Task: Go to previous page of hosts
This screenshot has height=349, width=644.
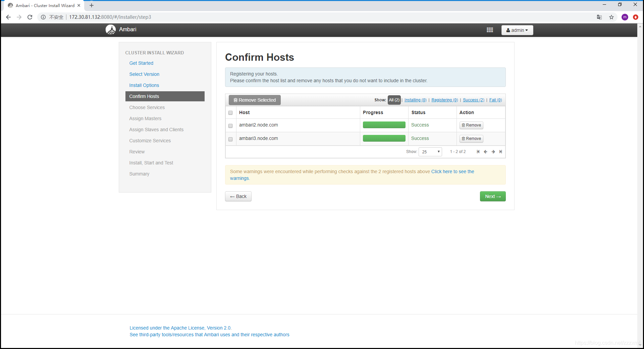Action: [x=485, y=152]
